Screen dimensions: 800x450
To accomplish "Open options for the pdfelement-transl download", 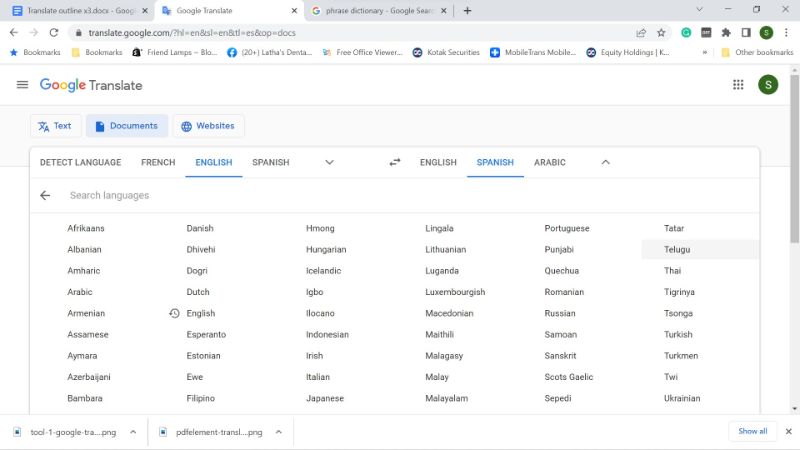I will click(x=279, y=432).
